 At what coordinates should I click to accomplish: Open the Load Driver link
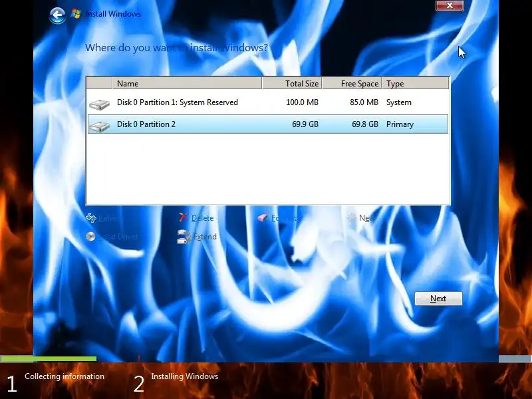[118, 237]
